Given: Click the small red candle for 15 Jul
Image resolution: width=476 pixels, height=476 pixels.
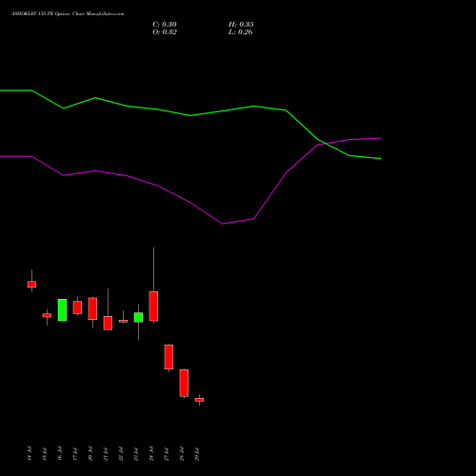Looking at the screenshot, I should pos(47,315).
